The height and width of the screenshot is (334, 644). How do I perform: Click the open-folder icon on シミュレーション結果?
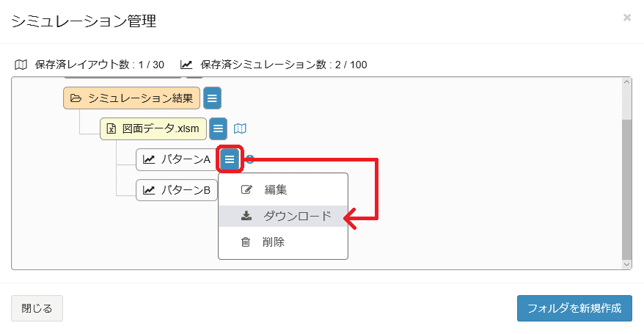(76, 98)
